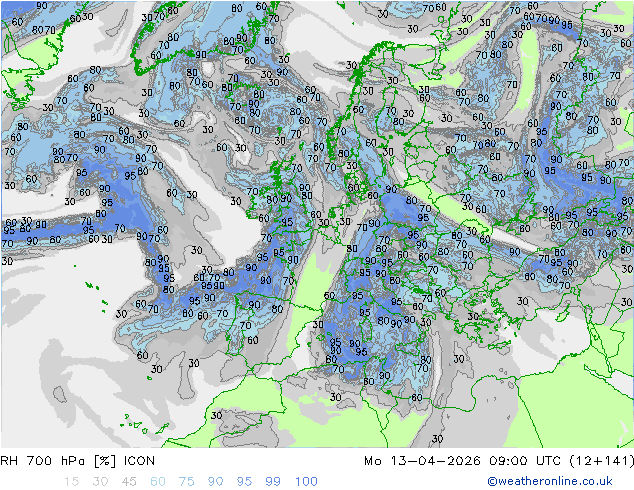Select the 45 value in colour legend

coord(129,481)
